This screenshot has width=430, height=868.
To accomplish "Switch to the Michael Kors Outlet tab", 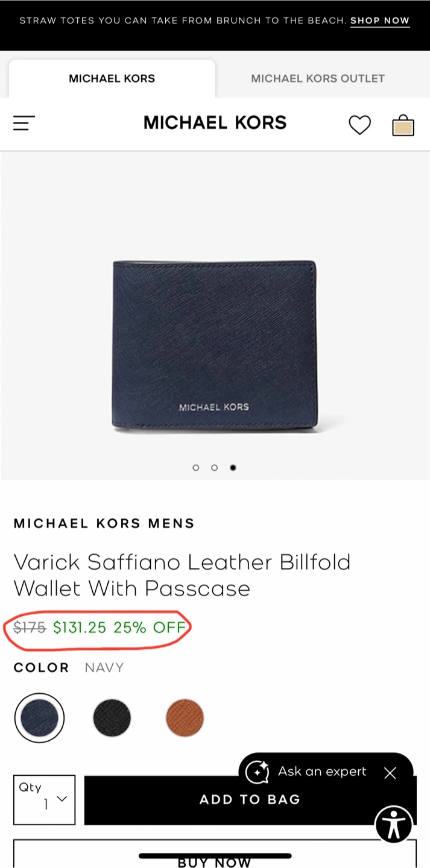I will 318,78.
